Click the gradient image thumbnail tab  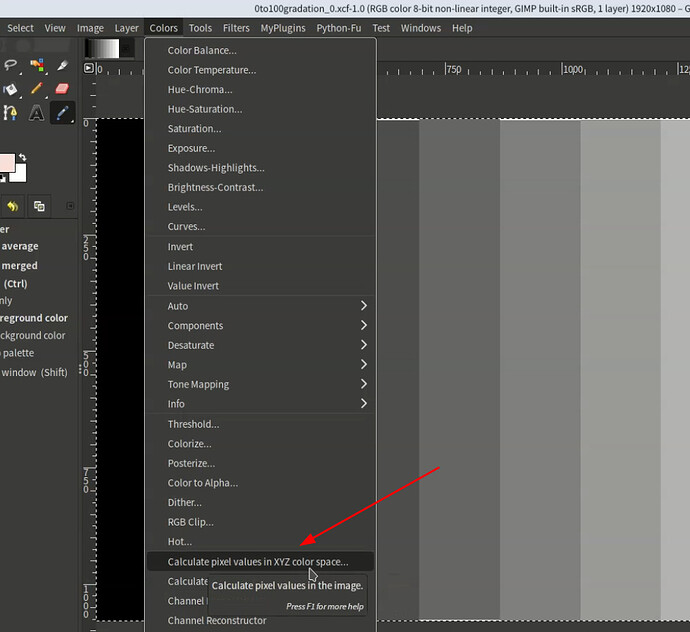102,48
